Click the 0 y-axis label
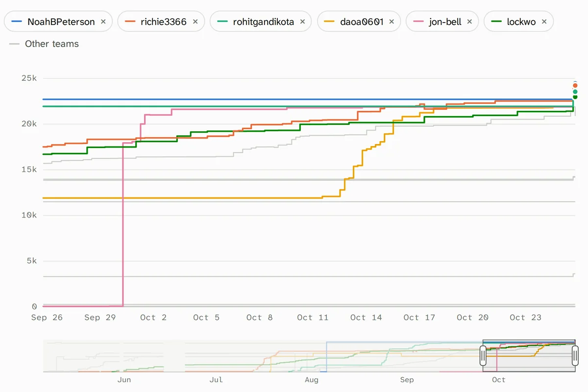The width and height of the screenshot is (588, 392). point(34,306)
